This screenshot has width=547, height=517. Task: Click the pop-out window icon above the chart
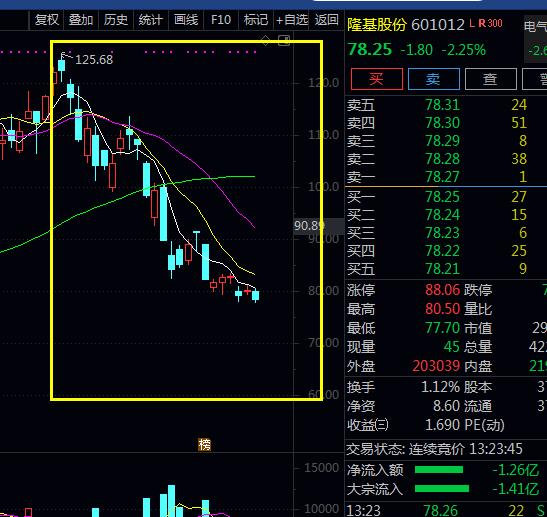284,40
